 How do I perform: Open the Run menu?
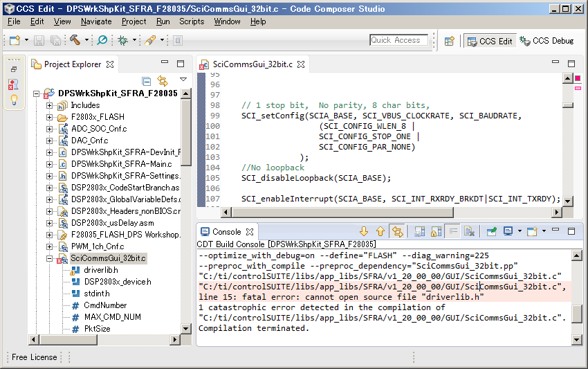point(163,21)
